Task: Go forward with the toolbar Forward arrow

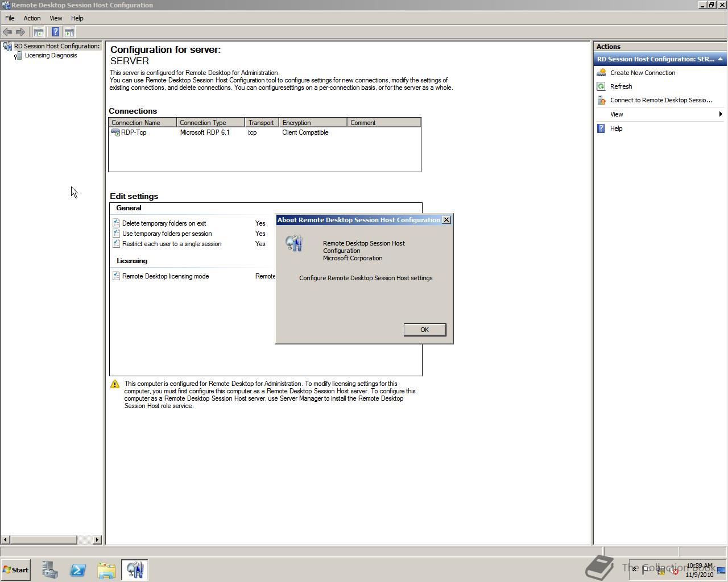Action: tap(20, 32)
